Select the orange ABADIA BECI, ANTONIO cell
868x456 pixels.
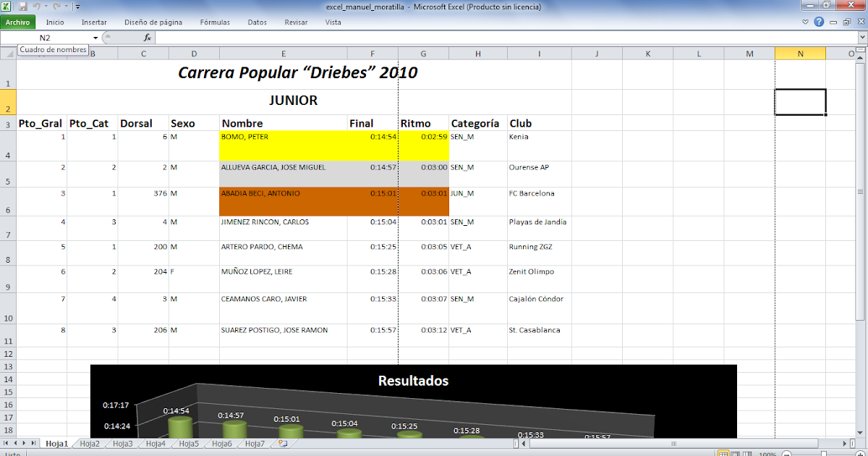click(x=283, y=201)
